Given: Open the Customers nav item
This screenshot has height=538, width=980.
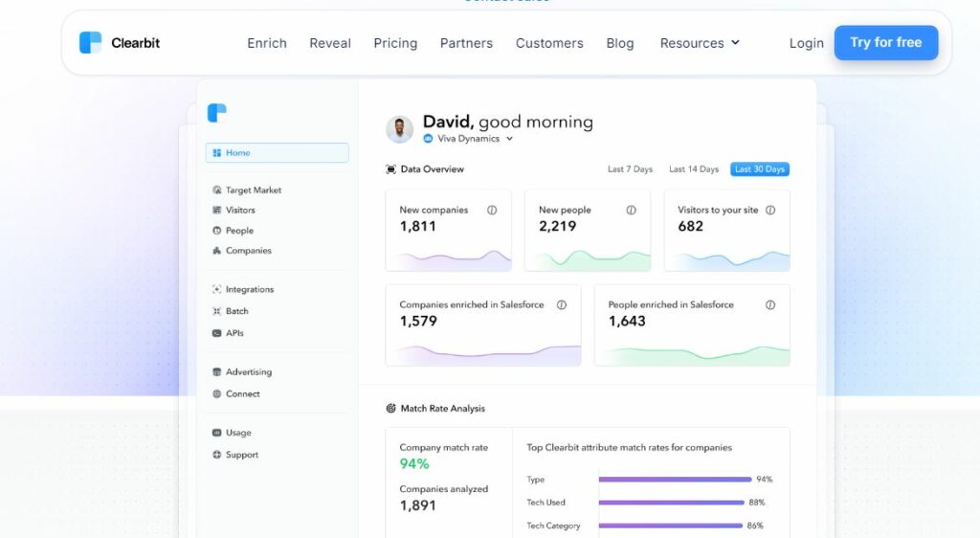Looking at the screenshot, I should [549, 43].
